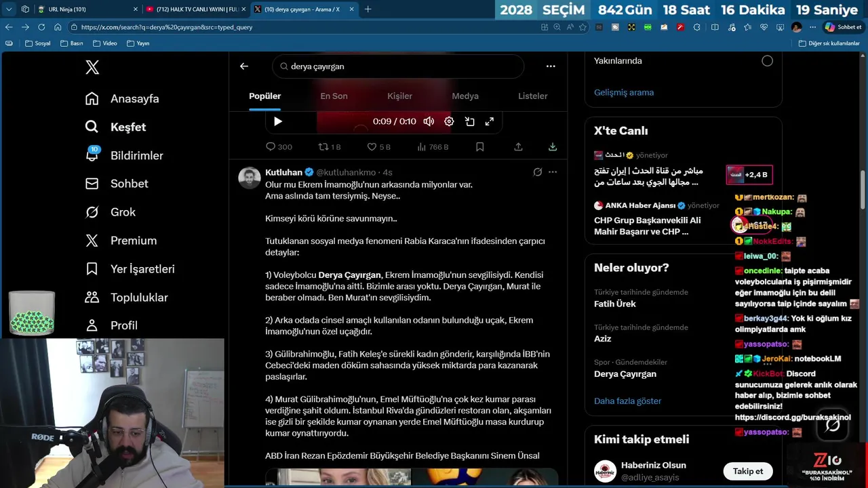
Task: Mute the video volume icon
Action: 429,121
